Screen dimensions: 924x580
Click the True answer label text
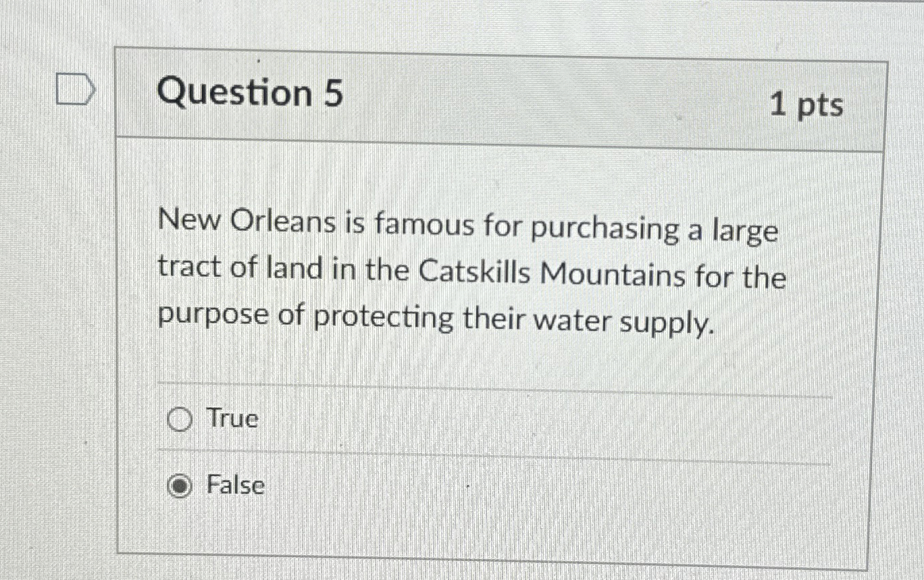(x=230, y=419)
